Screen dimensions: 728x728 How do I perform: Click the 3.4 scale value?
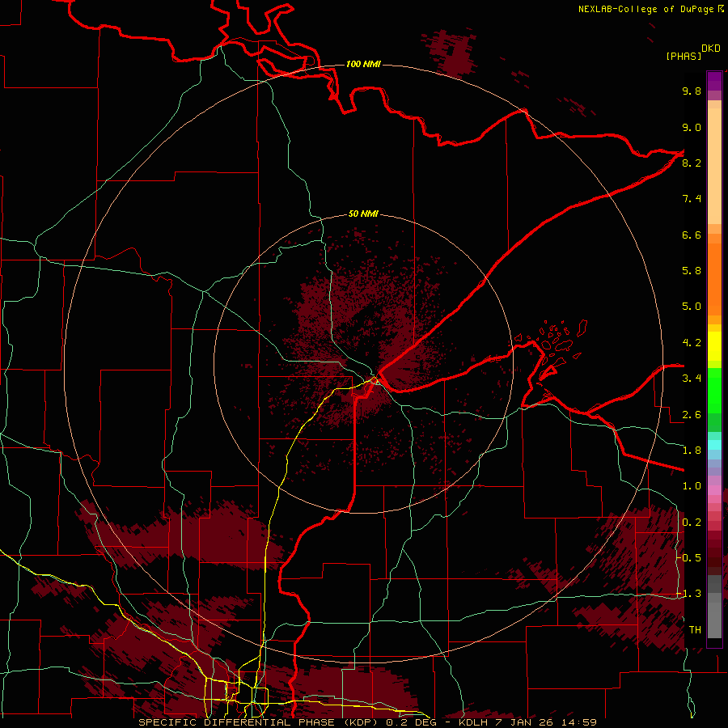[692, 379]
